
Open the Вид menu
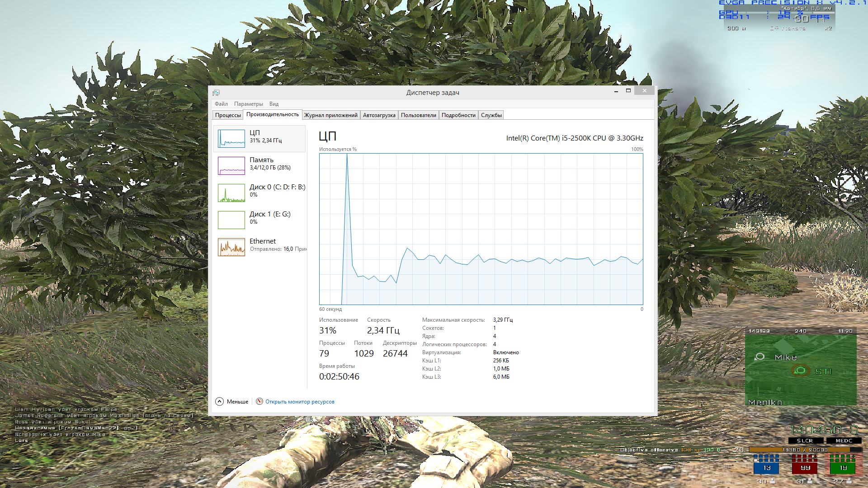point(274,104)
